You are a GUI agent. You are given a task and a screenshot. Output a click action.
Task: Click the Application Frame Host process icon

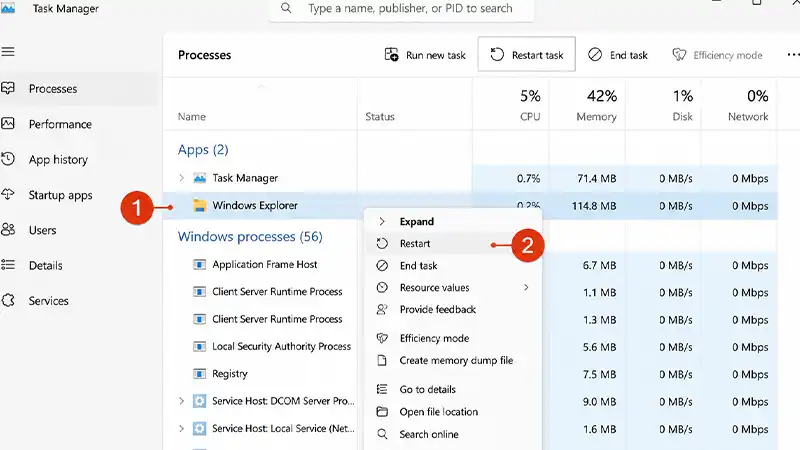[x=199, y=264]
